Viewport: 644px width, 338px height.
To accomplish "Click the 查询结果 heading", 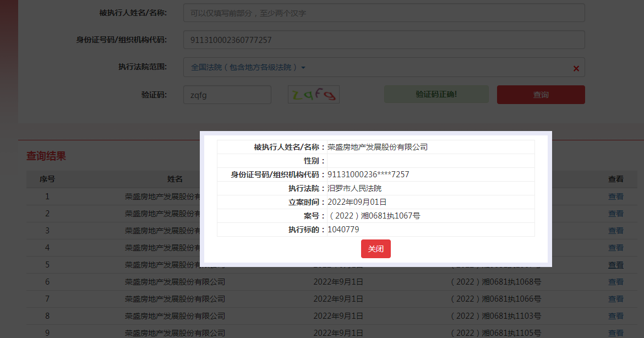I will [x=46, y=156].
